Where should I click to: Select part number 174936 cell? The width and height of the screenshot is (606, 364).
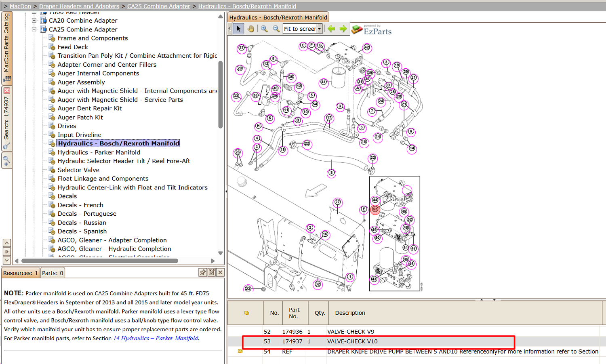[x=292, y=332]
